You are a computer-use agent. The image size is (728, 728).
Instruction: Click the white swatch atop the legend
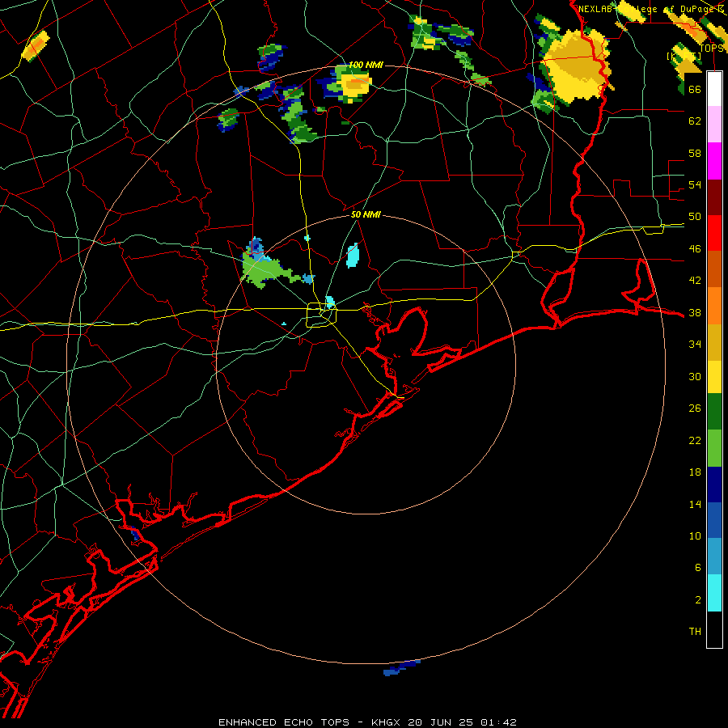click(714, 89)
